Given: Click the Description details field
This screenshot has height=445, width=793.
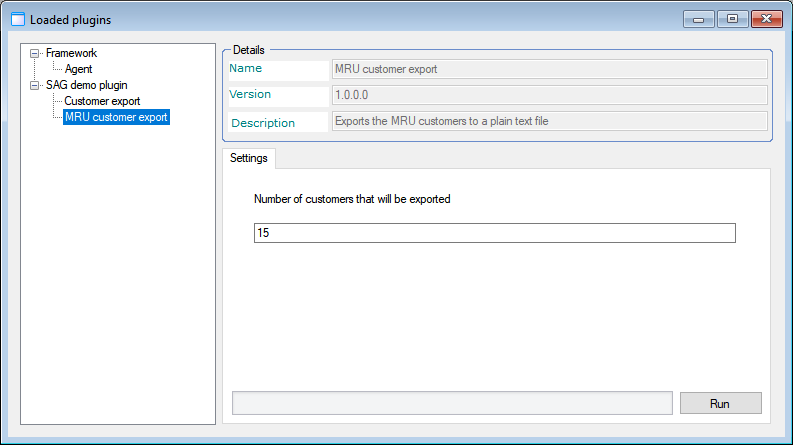Looking at the screenshot, I should point(549,121).
